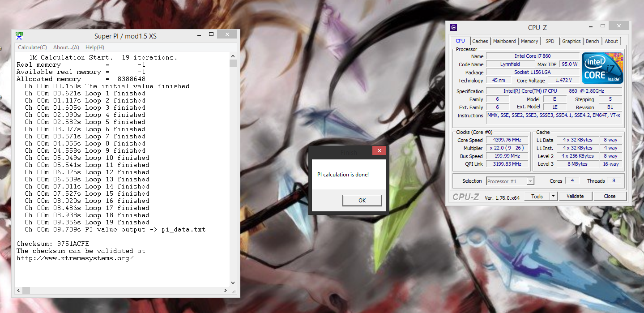Close the CPU-Z window via title bar
The image size is (644, 313).
(618, 26)
